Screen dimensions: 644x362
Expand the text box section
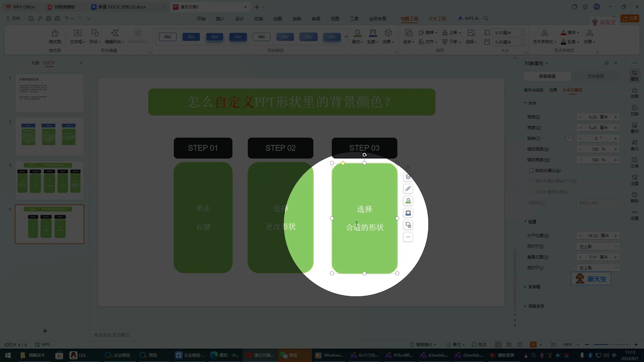(x=534, y=287)
